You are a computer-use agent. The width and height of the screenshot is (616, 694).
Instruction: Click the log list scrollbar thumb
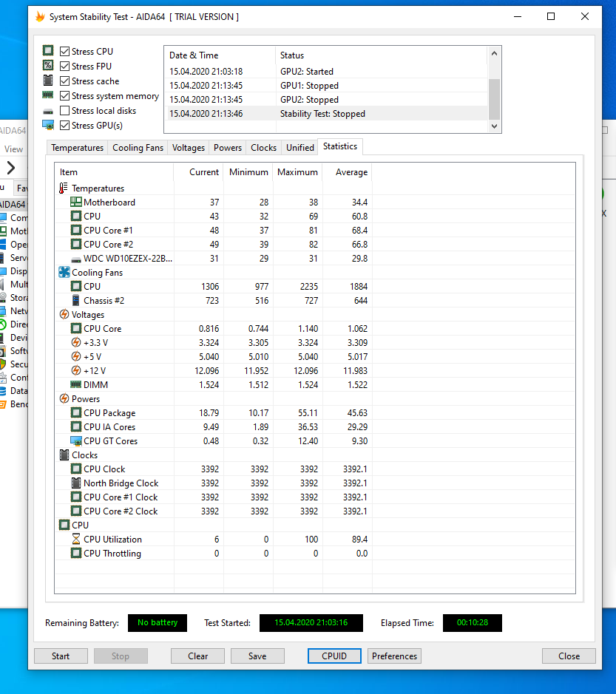[x=494, y=99]
